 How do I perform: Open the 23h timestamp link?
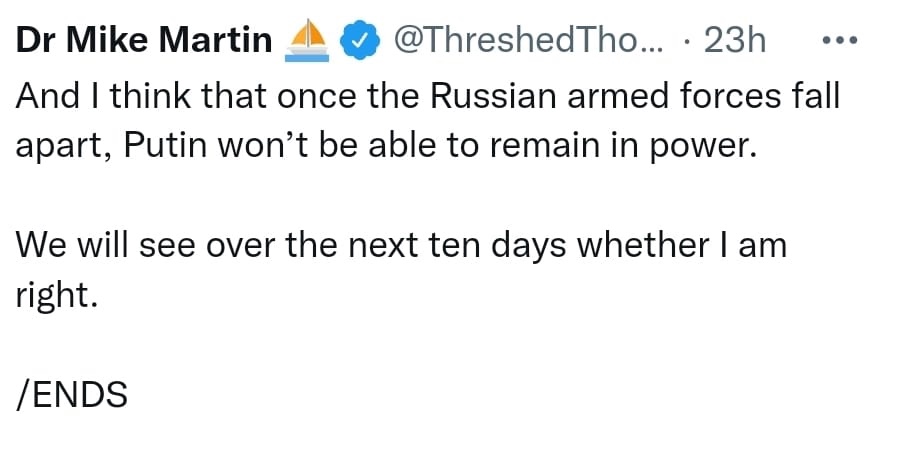tap(735, 41)
